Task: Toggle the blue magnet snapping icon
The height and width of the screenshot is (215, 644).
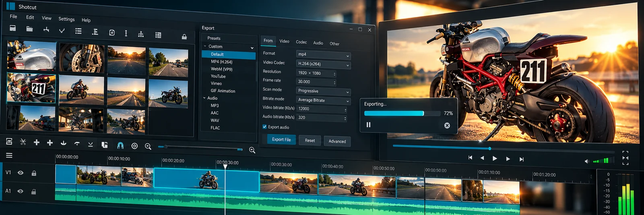Action: [120, 145]
